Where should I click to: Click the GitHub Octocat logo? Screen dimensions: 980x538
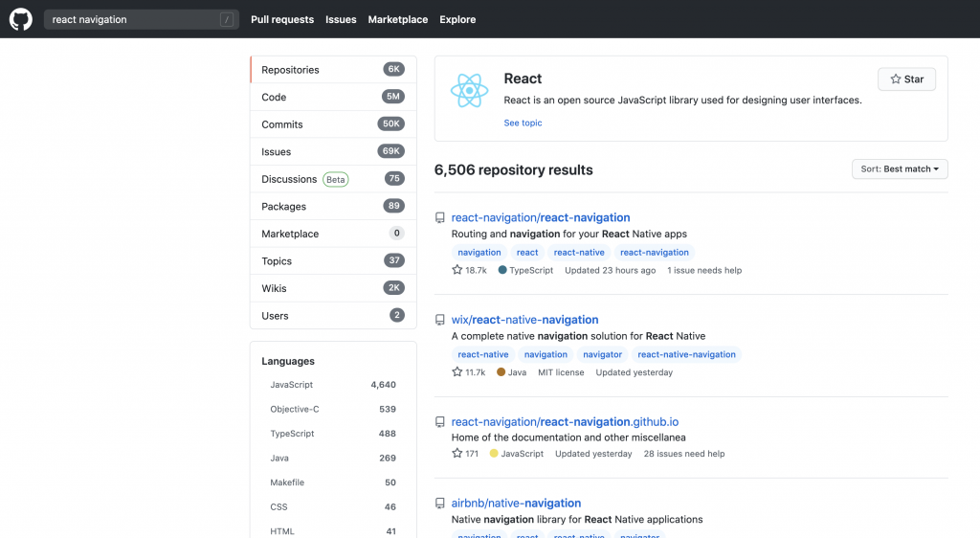point(21,19)
